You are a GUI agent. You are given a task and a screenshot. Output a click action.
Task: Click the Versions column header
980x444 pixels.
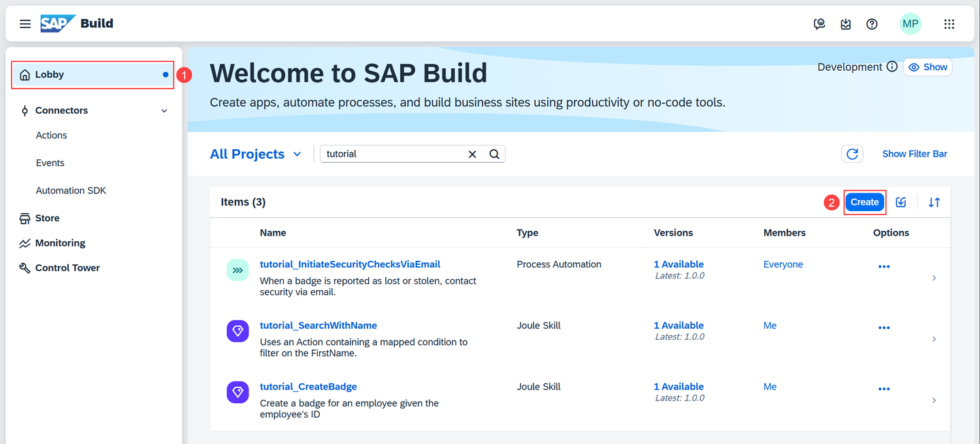pyautogui.click(x=673, y=233)
